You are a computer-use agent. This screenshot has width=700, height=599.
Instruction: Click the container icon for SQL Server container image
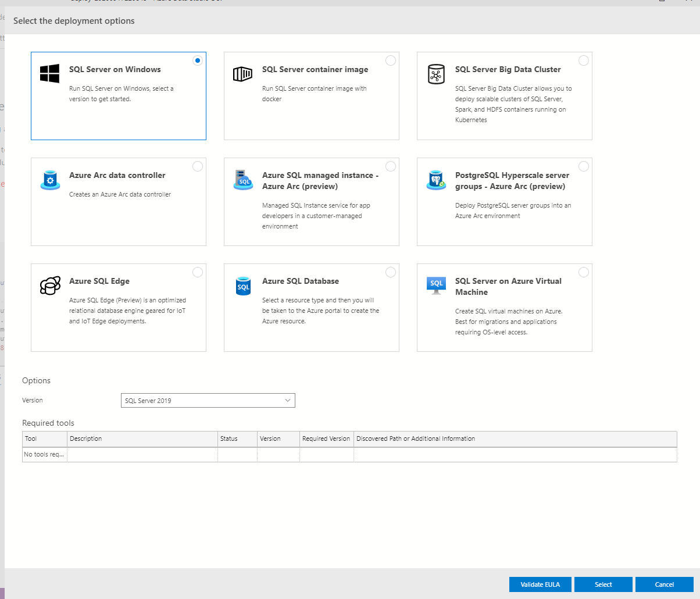(243, 74)
